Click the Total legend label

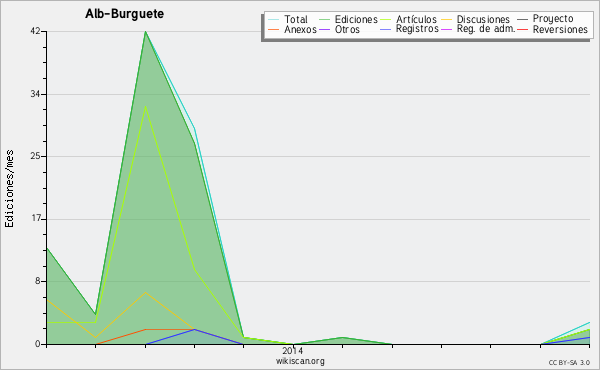tap(296, 19)
